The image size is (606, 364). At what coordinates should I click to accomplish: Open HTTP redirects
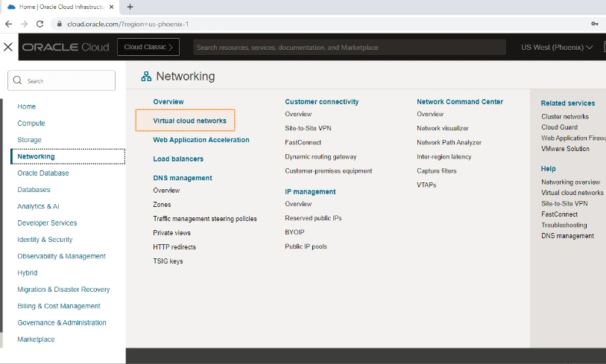tap(174, 247)
